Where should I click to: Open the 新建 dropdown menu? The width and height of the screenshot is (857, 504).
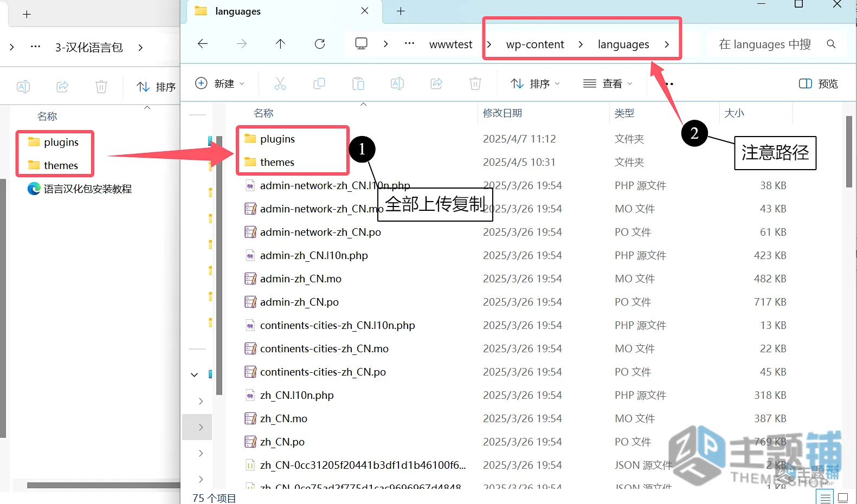click(220, 83)
